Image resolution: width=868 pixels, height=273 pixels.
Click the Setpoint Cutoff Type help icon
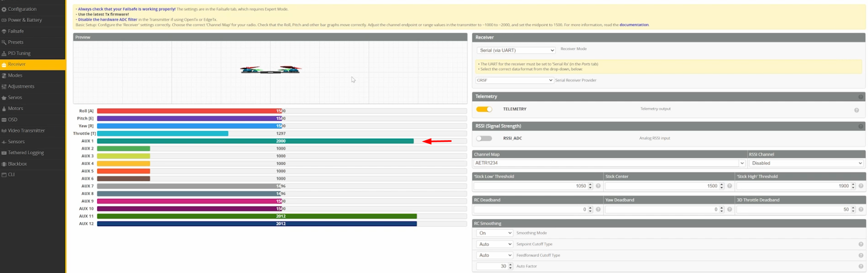[x=861, y=245]
